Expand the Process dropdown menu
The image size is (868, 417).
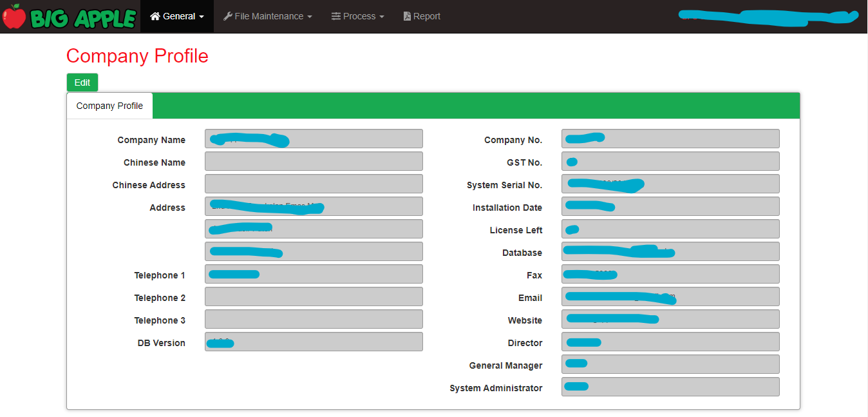[358, 16]
